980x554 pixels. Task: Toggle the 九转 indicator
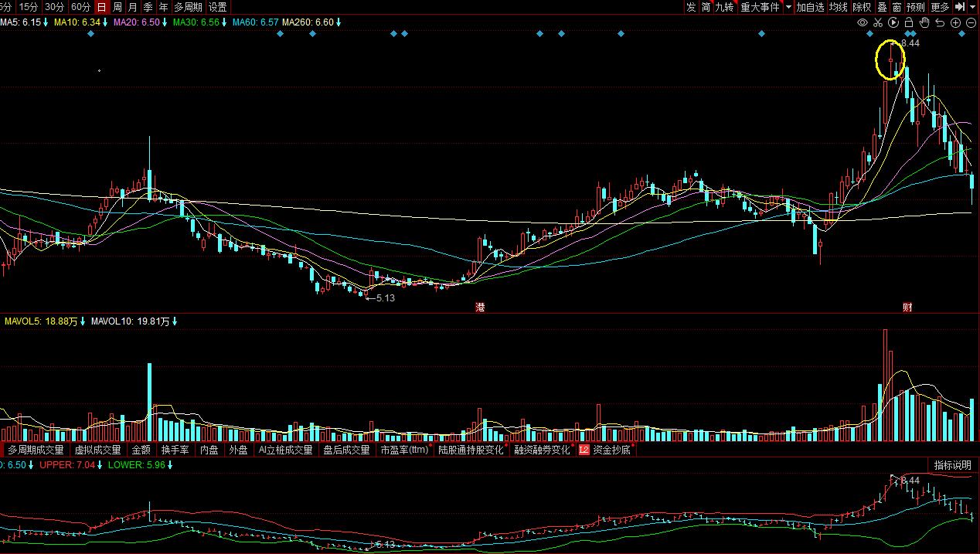point(724,7)
